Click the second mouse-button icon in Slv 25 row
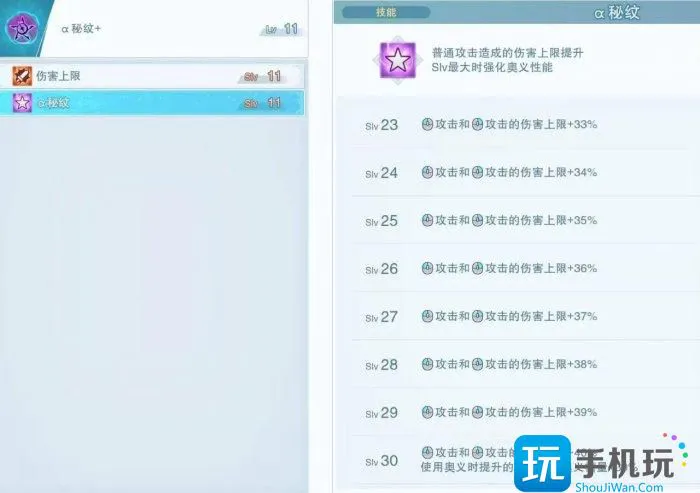This screenshot has width=700, height=493. 477,221
